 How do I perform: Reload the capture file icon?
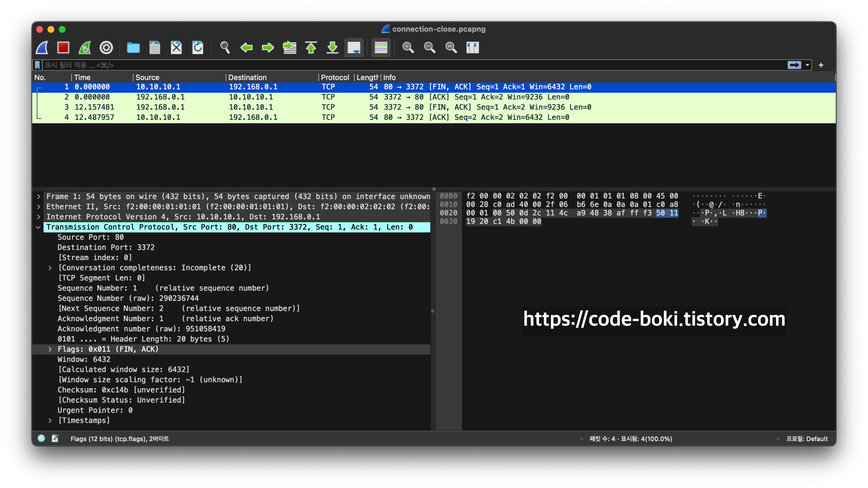[198, 47]
